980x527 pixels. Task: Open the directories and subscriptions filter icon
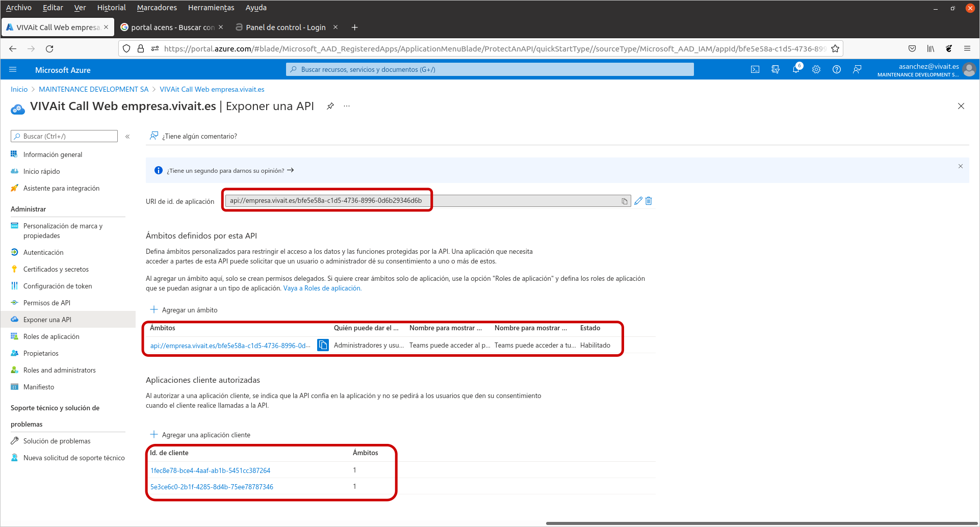(776, 70)
